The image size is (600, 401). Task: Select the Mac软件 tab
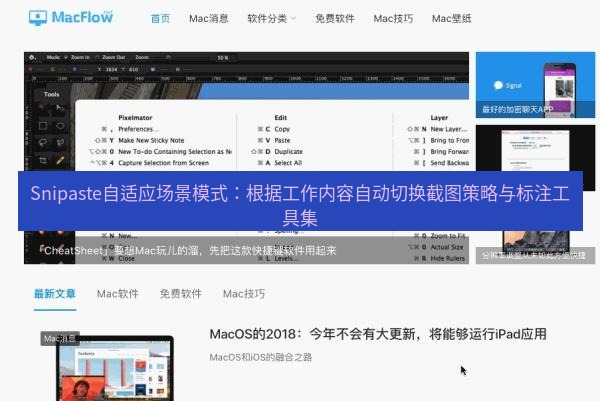click(117, 294)
